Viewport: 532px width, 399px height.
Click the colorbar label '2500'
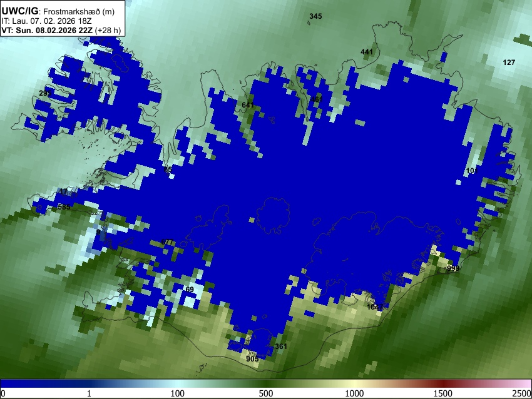(x=522, y=393)
